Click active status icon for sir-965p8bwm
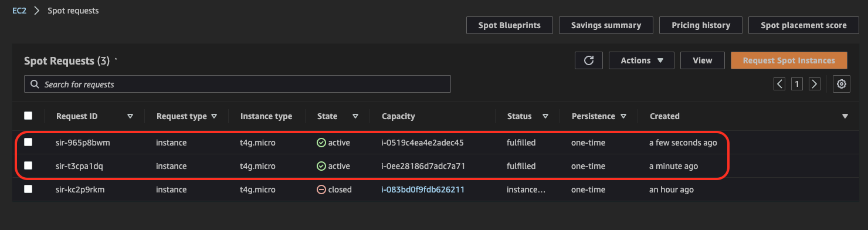Screen dimensions: 868x230 click(x=321, y=143)
